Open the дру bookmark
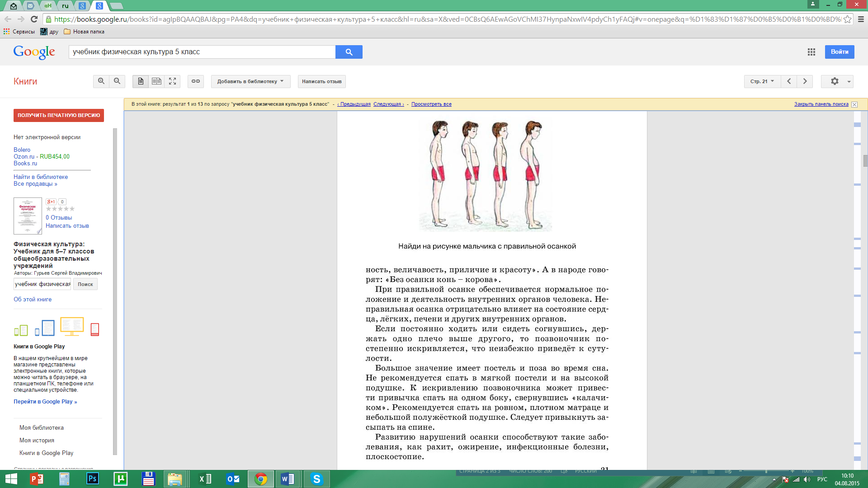Image resolution: width=868 pixels, height=488 pixels. [x=49, y=32]
